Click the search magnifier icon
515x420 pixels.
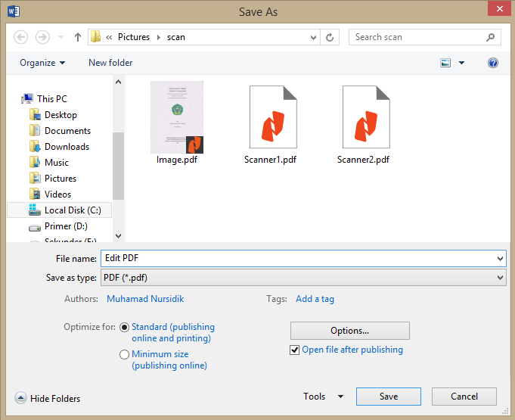coord(491,37)
